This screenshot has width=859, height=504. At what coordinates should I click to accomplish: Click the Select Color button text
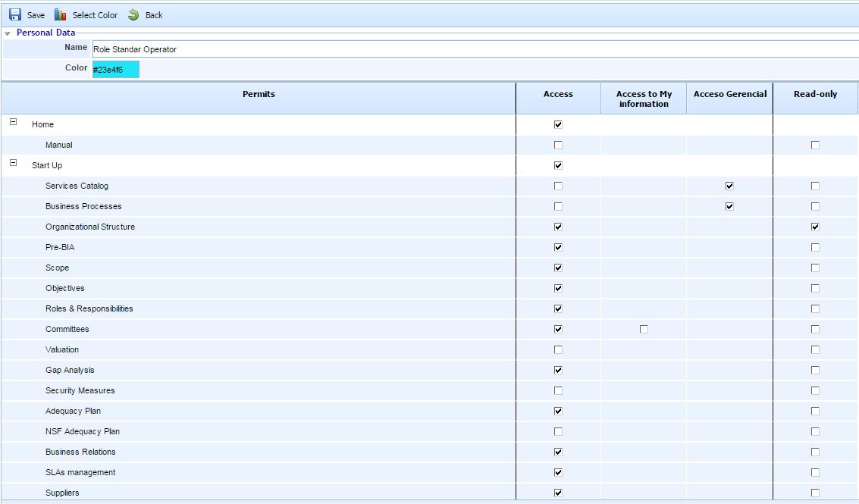click(95, 15)
